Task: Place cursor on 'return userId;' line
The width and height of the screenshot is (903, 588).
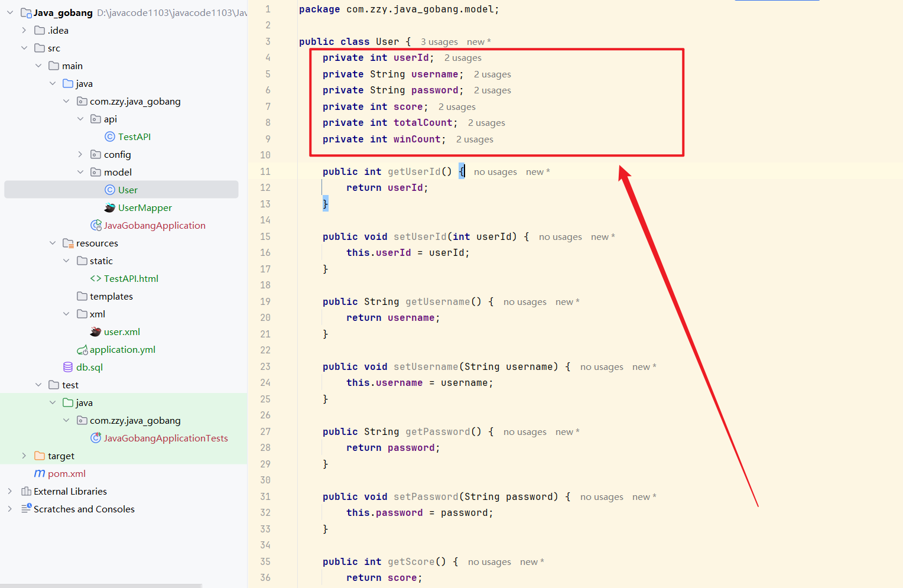Action: click(x=387, y=188)
